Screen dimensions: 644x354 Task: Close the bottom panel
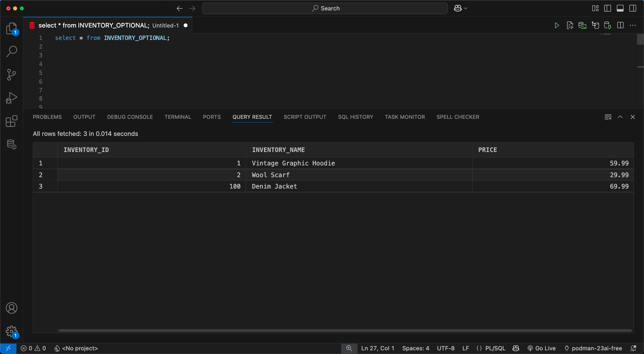[x=633, y=117]
